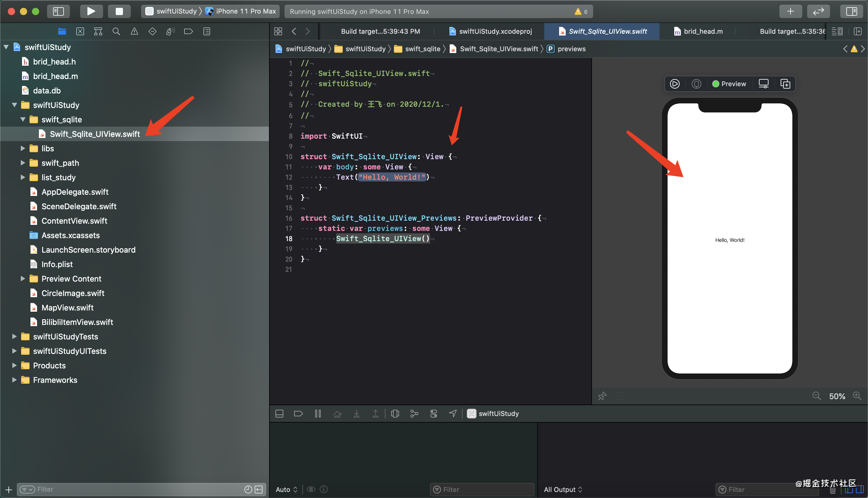Switch to the Build target 5:35:36 tab
868x498 pixels.
click(x=786, y=31)
